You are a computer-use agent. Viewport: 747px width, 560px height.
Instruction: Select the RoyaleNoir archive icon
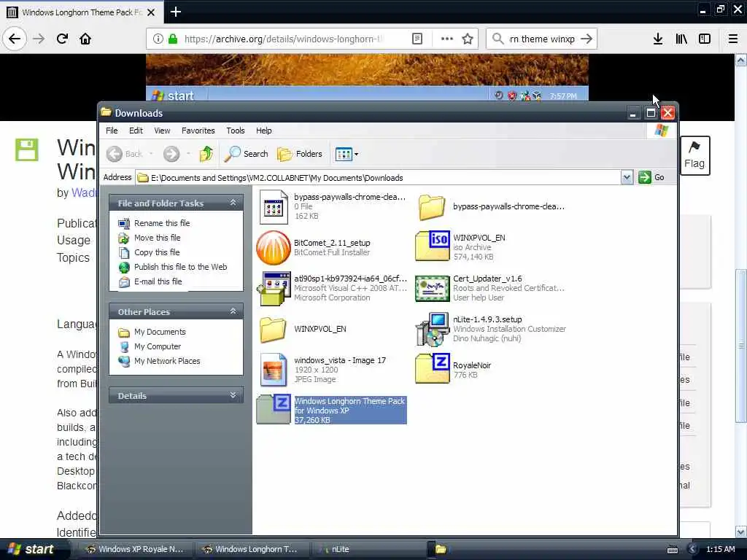point(432,368)
